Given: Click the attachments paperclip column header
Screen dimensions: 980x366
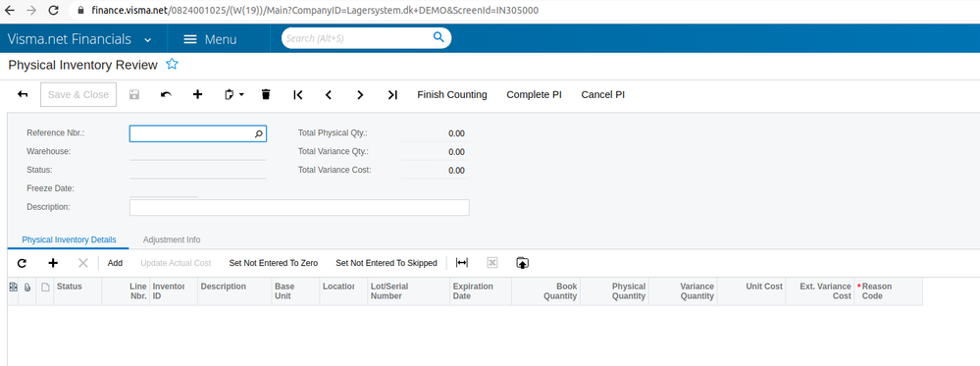Looking at the screenshot, I should (27, 288).
